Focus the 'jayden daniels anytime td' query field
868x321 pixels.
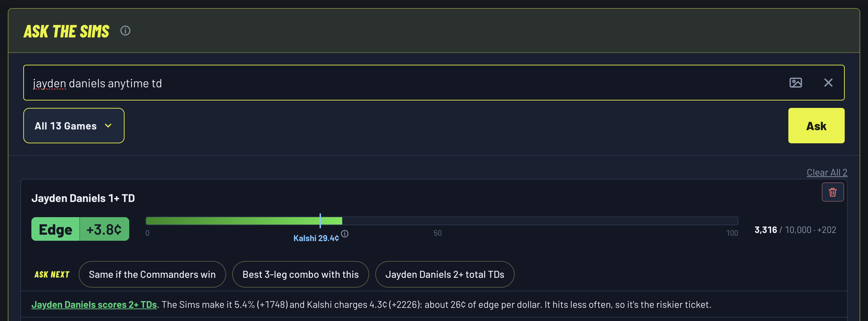434,83
